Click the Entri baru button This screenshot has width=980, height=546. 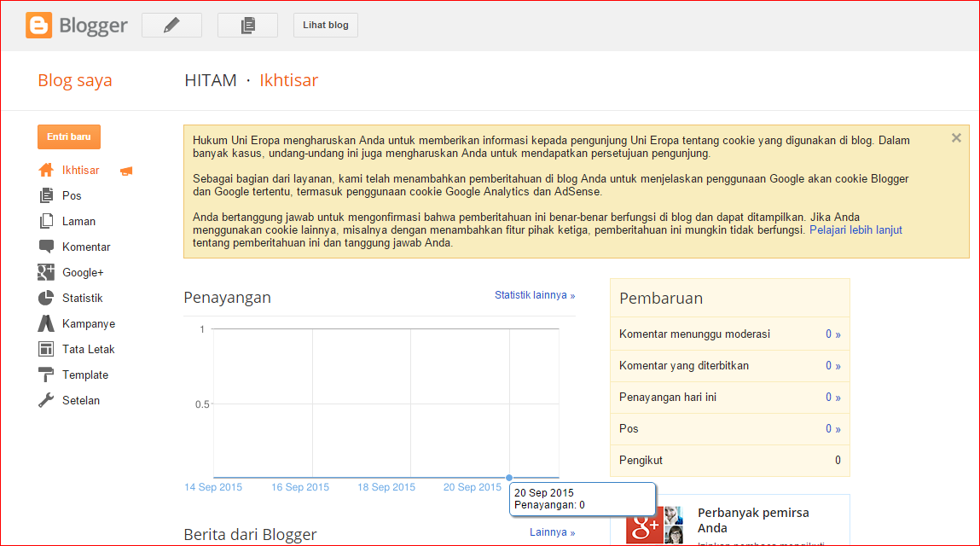(x=69, y=137)
